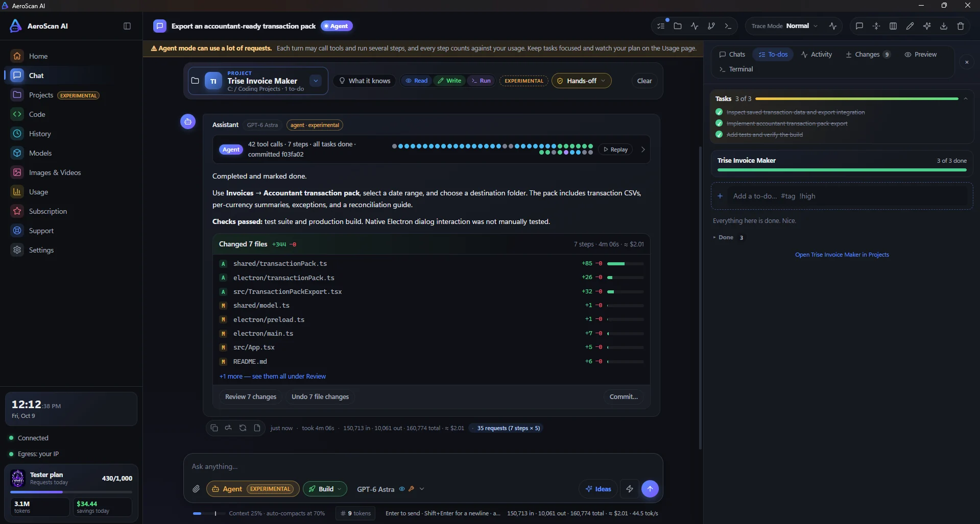Copy the assistant message with copy icon
This screenshot has width=980, height=524.
pos(214,428)
